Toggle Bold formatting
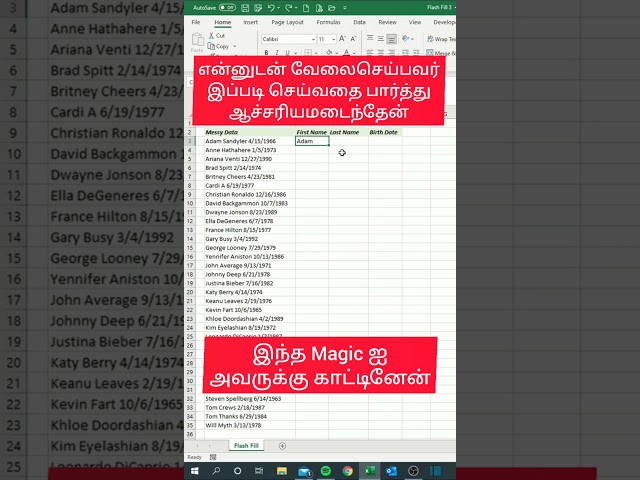The width and height of the screenshot is (640, 480). [x=267, y=52]
